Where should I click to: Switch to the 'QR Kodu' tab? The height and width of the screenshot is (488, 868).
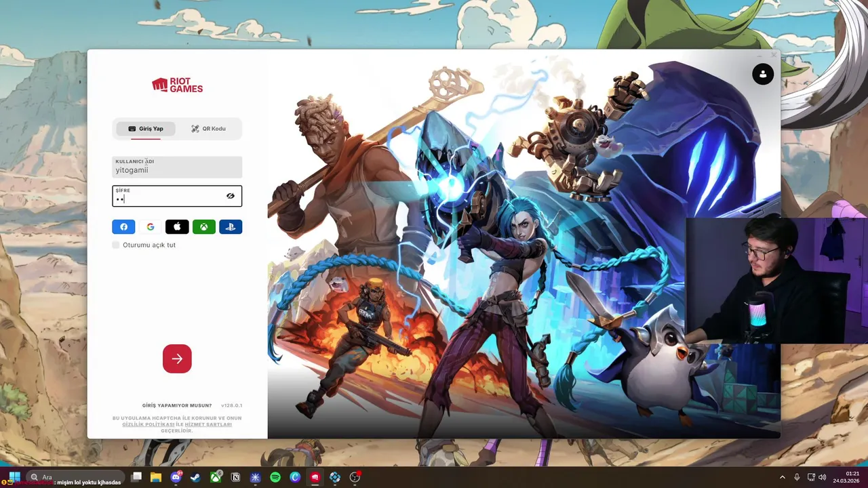pyautogui.click(x=208, y=129)
